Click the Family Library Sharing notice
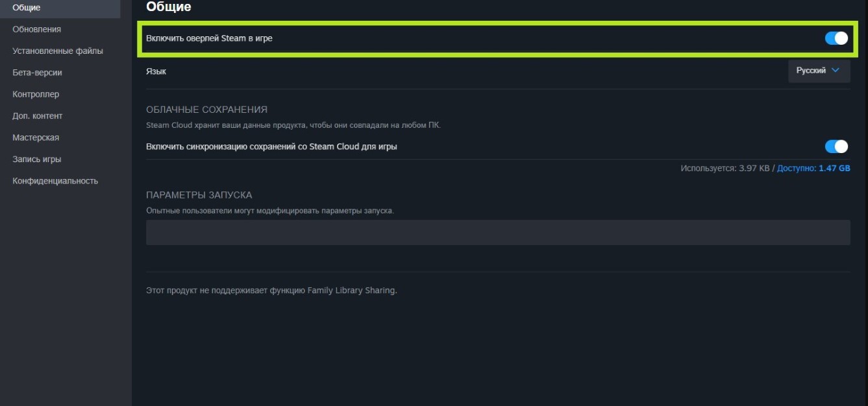The width and height of the screenshot is (868, 406). [271, 291]
